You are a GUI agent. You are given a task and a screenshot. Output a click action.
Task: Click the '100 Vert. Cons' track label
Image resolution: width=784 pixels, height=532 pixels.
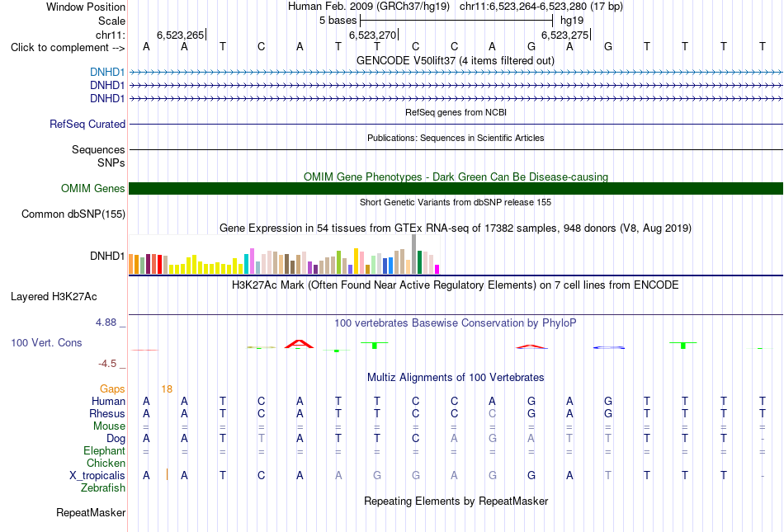(46, 342)
